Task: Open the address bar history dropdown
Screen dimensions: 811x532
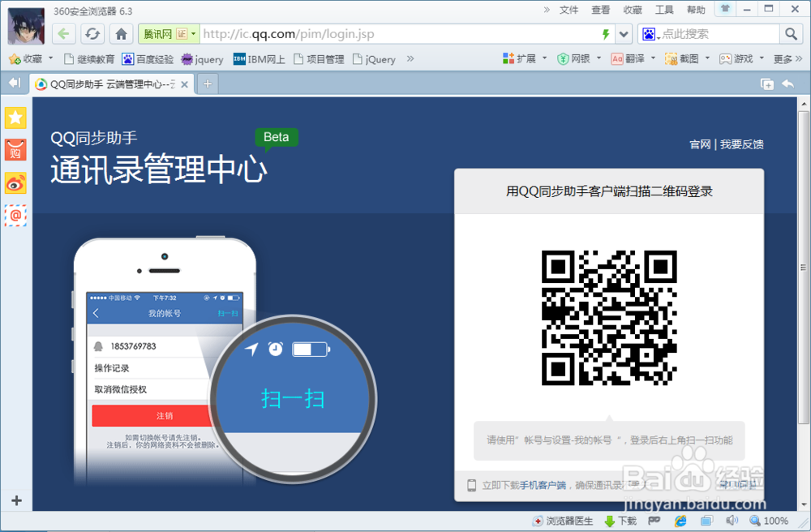Action: [623, 34]
